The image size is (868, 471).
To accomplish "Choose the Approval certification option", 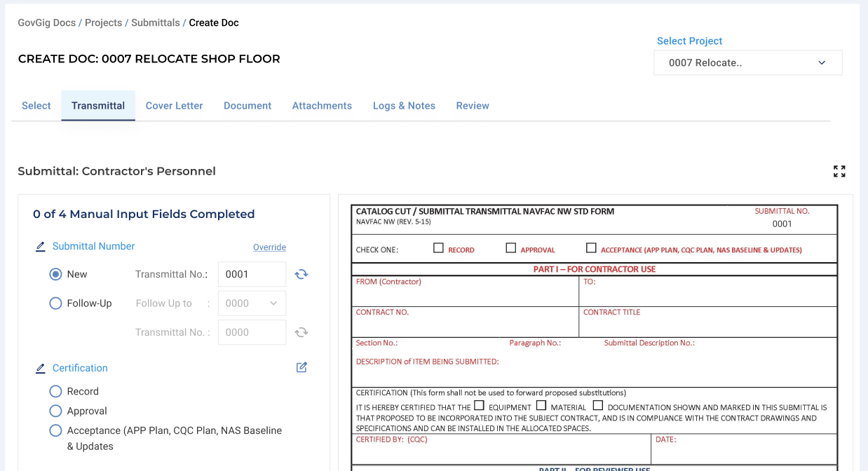I will tap(55, 411).
